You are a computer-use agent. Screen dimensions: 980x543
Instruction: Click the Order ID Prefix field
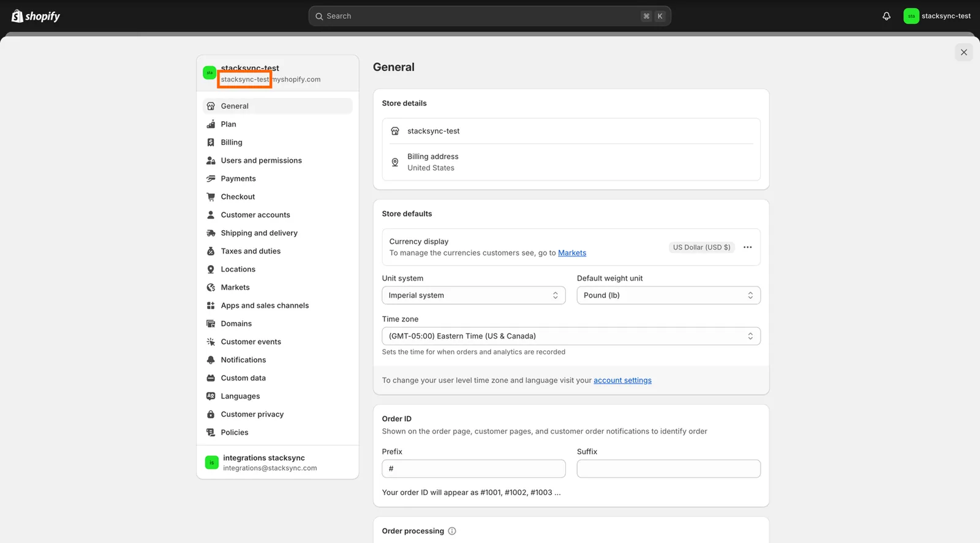click(x=473, y=469)
